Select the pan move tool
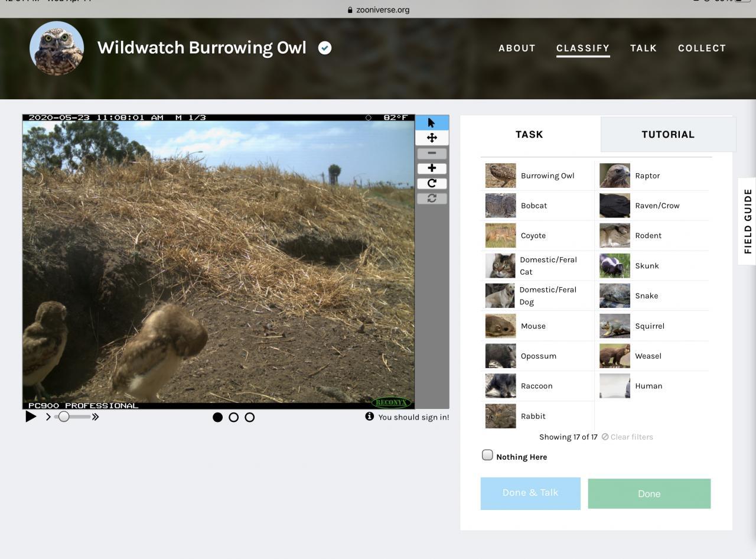This screenshot has height=559, width=756. pyautogui.click(x=432, y=138)
